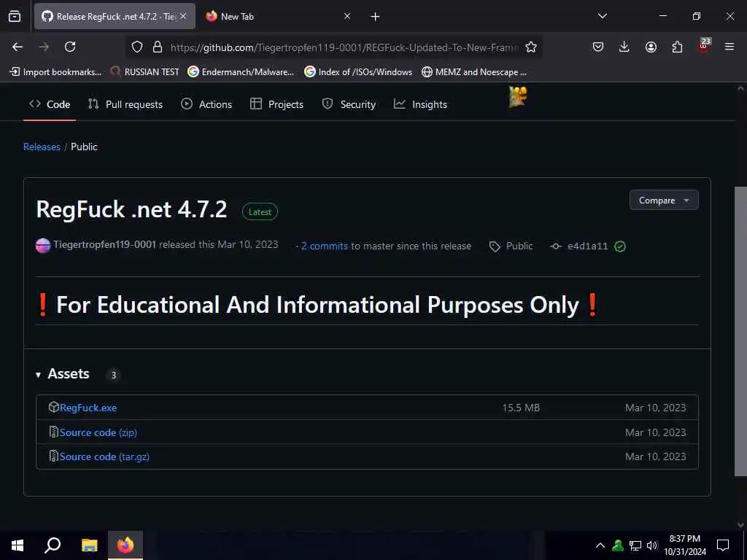Open the extensions puzzle-piece menu
The width and height of the screenshot is (747, 560).
point(677,47)
